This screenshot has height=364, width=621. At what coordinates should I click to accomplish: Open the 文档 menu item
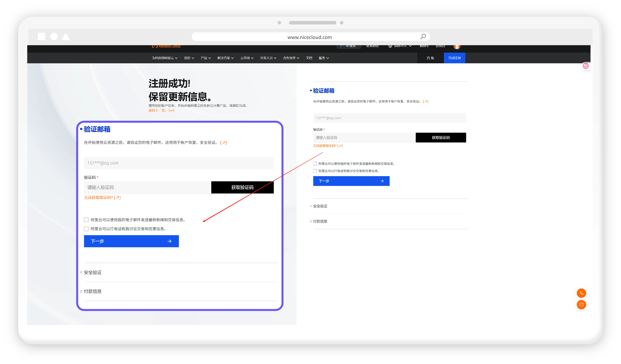[x=309, y=58]
